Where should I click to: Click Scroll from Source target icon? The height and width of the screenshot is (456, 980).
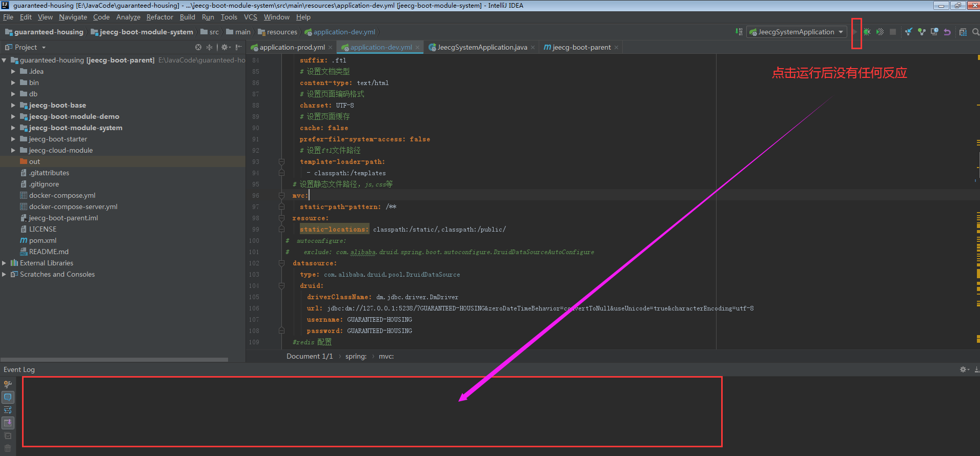(x=198, y=47)
